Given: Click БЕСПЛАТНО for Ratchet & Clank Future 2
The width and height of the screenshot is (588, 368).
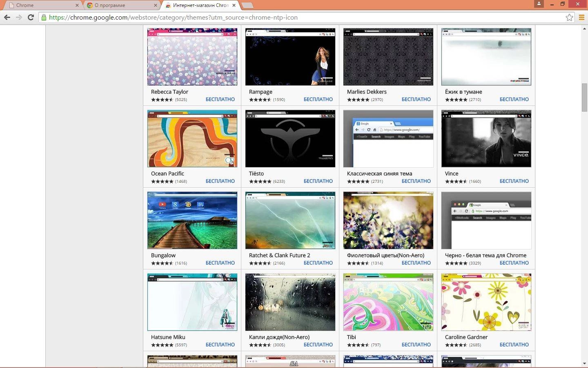Looking at the screenshot, I should tap(318, 263).
